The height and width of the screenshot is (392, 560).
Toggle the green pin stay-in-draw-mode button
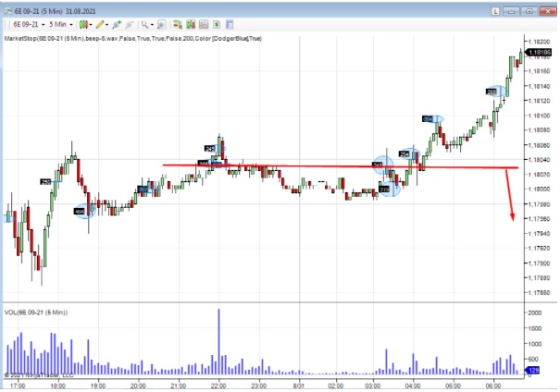tap(118, 24)
